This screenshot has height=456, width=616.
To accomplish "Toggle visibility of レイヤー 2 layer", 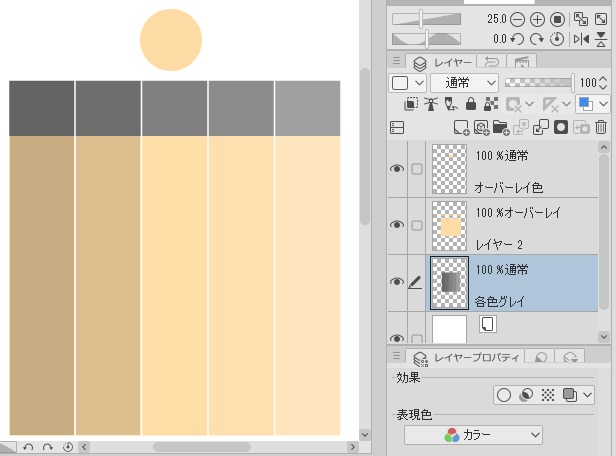I will coord(396,226).
